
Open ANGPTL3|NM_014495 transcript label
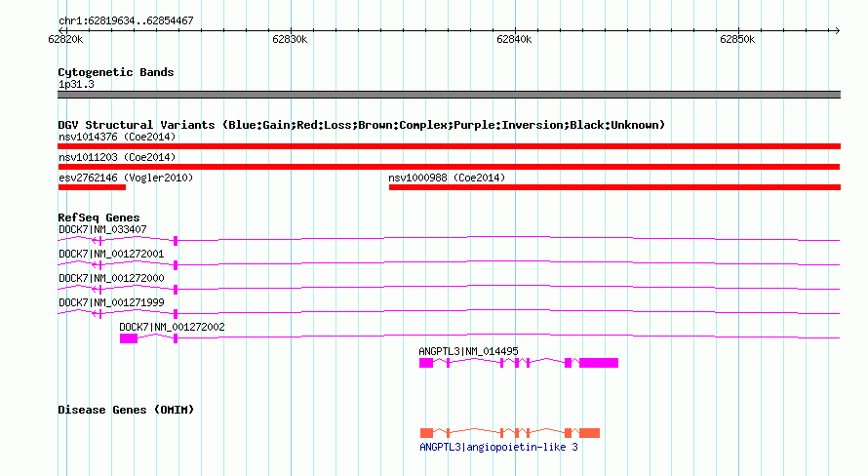(468, 351)
